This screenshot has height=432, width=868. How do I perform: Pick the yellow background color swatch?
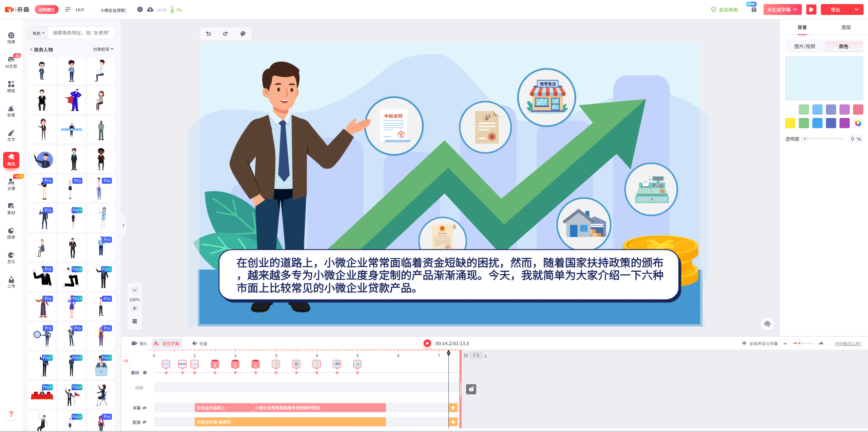coord(790,123)
